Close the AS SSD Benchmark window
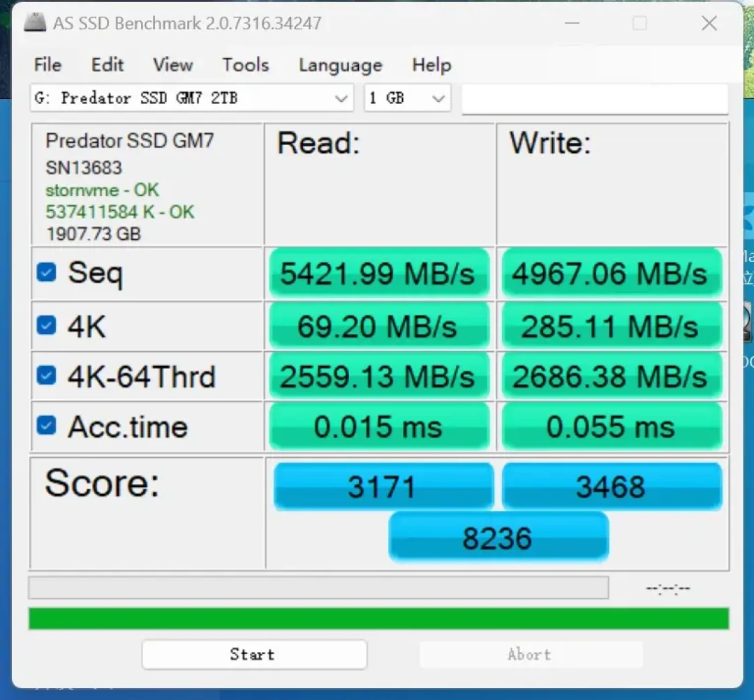The height and width of the screenshot is (700, 754). click(x=709, y=22)
